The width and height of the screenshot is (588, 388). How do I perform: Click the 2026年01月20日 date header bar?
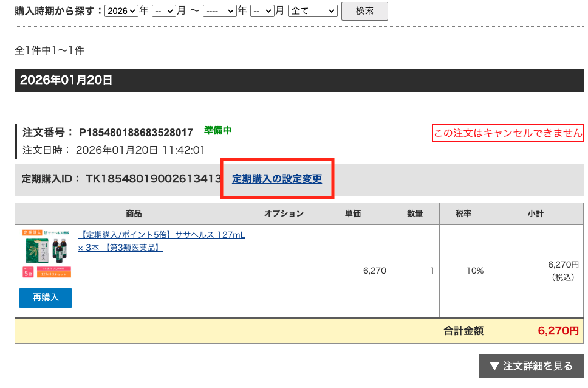click(299, 80)
